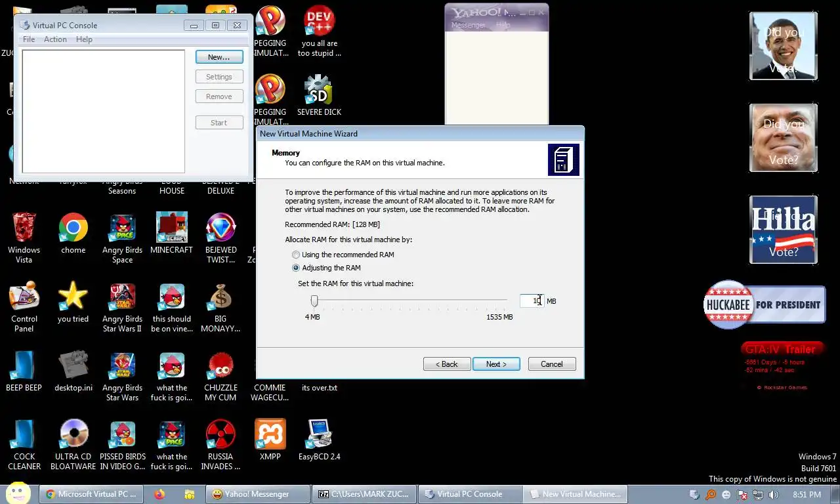Open the SEVERE DICK SD gear icon
Screen dimensions: 840x504
click(319, 95)
